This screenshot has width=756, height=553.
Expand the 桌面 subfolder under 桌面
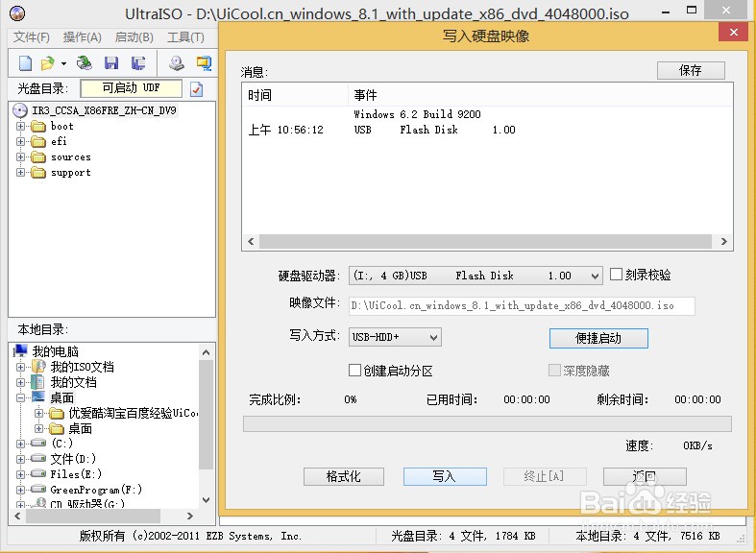(x=39, y=428)
